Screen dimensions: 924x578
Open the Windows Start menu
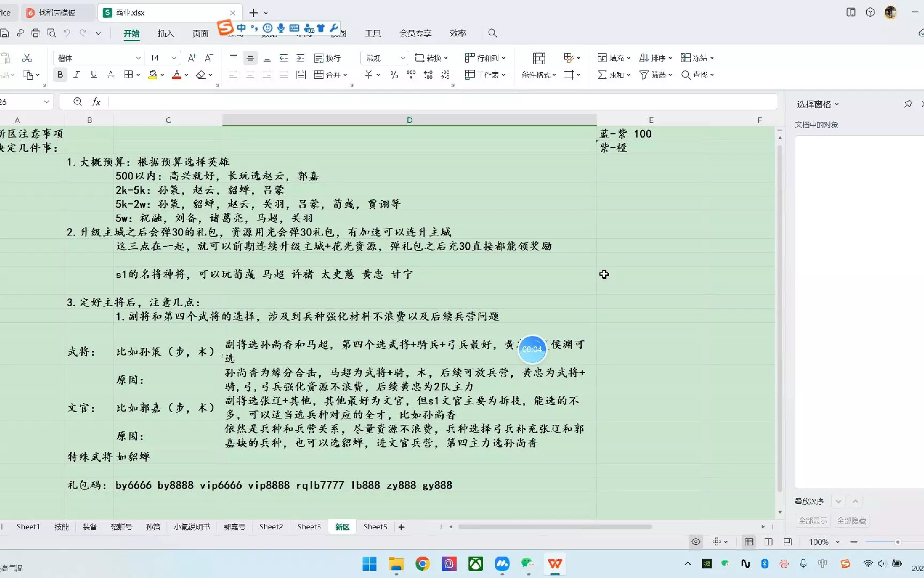(369, 564)
